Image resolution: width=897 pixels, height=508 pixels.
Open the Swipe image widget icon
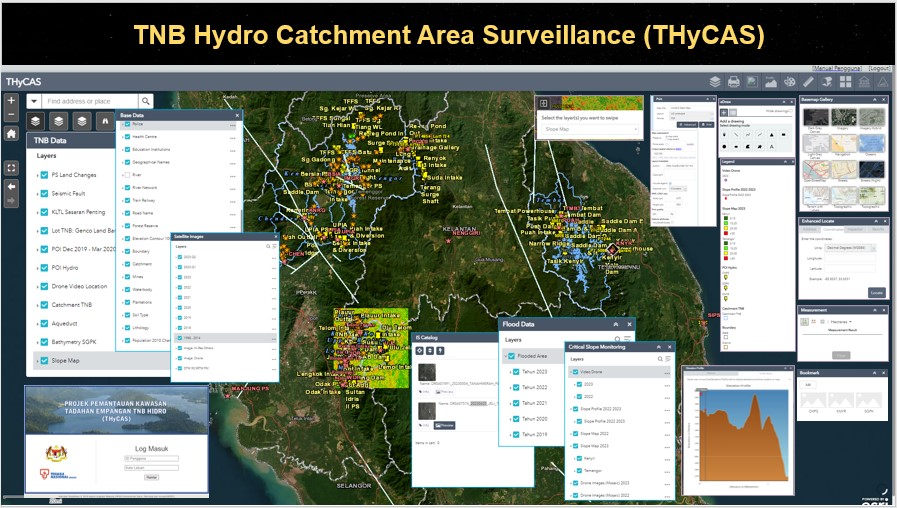pos(752,82)
